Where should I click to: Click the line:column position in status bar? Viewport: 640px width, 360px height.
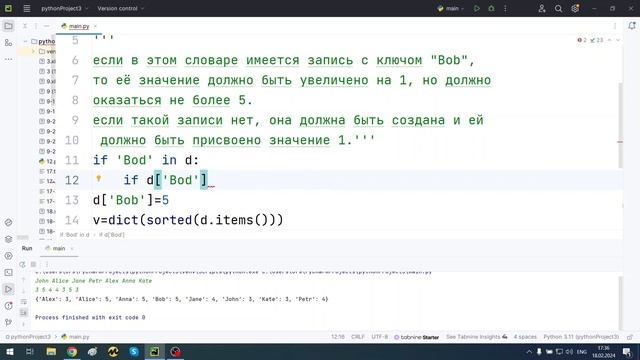pos(338,337)
